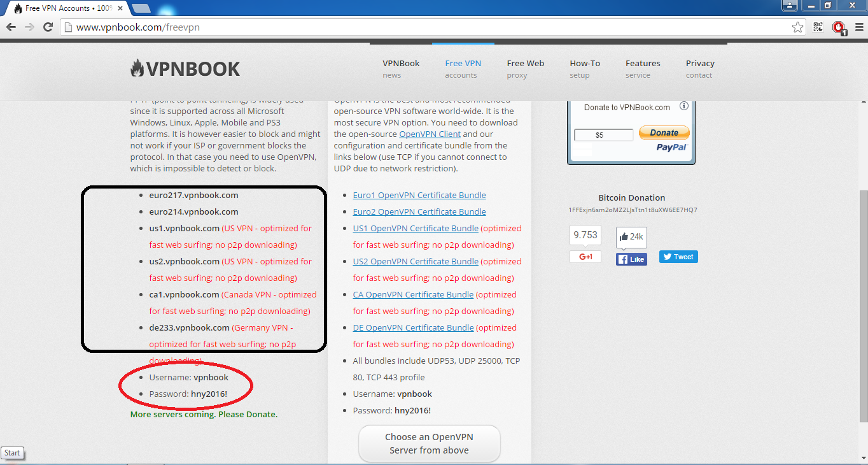Click Choose an OpenVPN Server button
This screenshot has width=868, height=465.
430,443
